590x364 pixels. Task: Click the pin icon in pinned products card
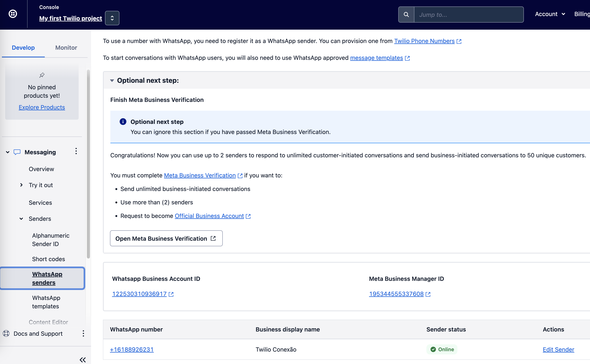coord(42,75)
